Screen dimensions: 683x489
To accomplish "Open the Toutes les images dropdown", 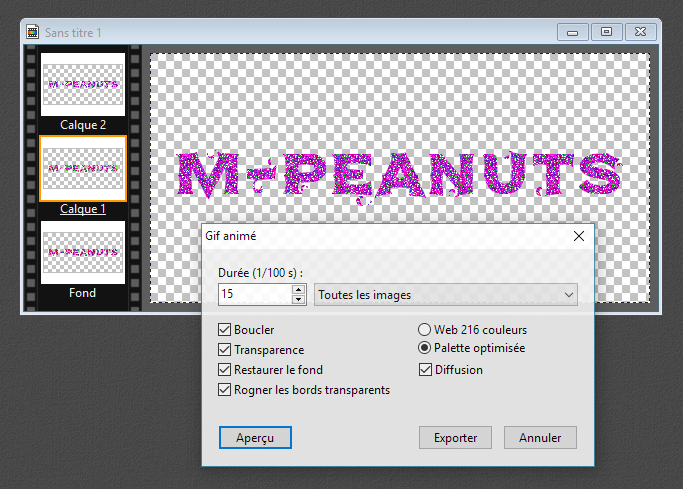I will tap(445, 295).
